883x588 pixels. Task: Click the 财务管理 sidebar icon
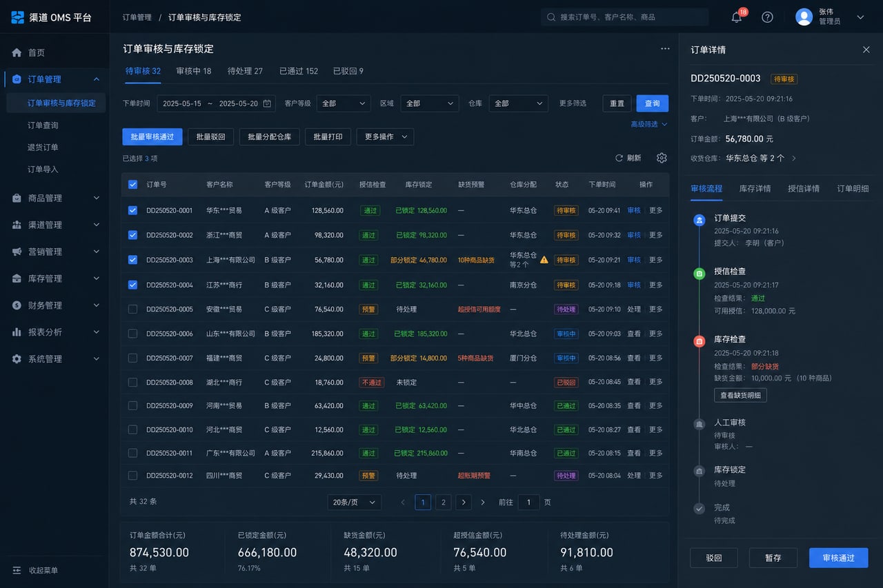tap(17, 305)
